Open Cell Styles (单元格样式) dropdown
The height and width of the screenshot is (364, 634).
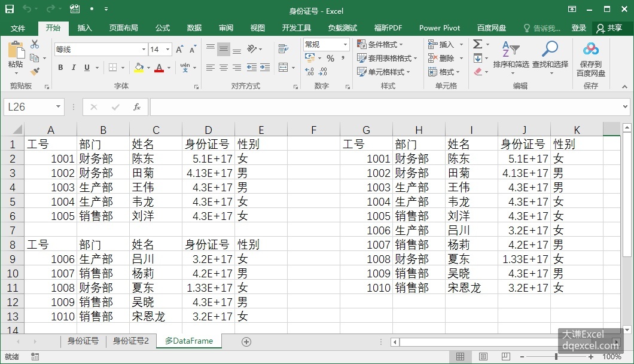[384, 72]
